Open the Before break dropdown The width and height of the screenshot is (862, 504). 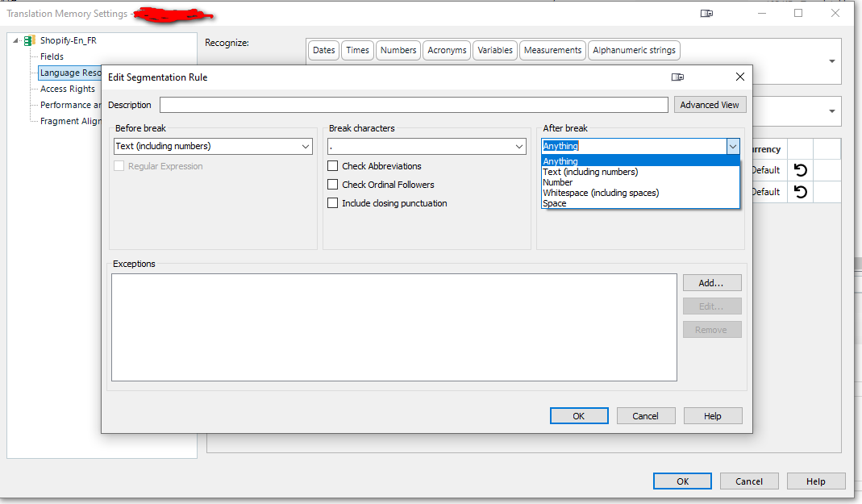[305, 146]
